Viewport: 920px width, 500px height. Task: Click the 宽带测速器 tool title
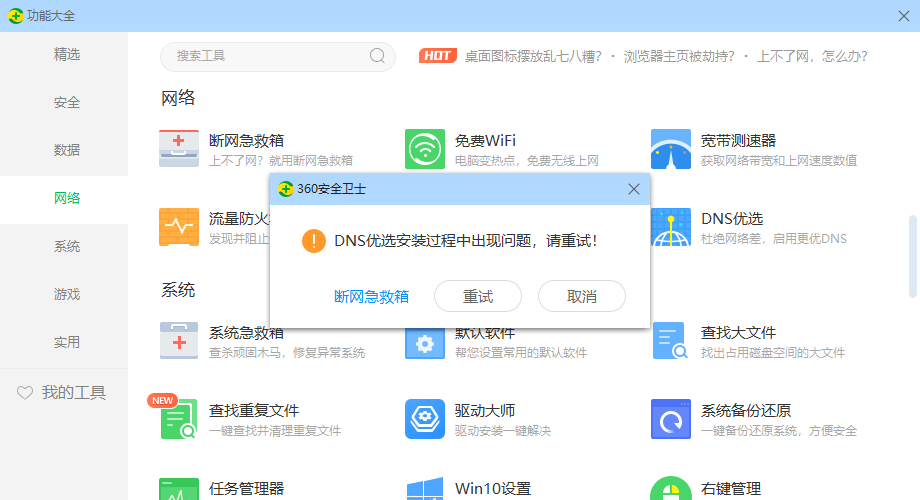click(739, 141)
